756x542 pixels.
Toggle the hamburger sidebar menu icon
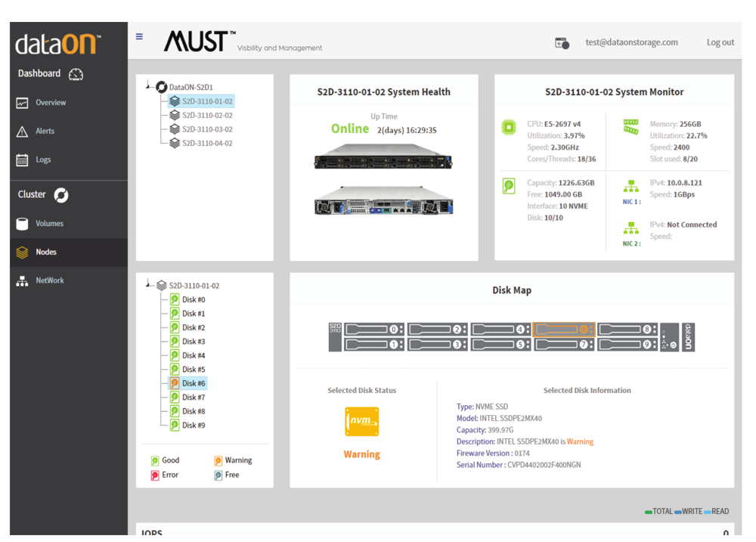click(139, 36)
